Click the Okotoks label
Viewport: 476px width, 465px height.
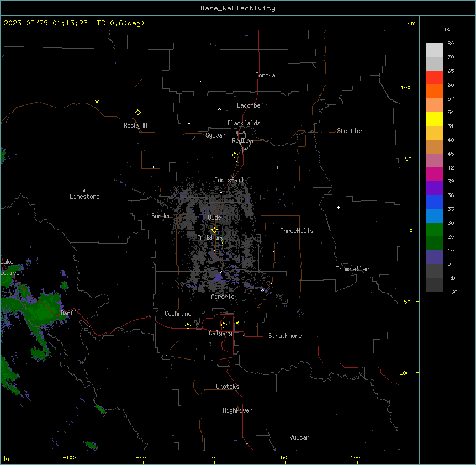click(x=228, y=387)
